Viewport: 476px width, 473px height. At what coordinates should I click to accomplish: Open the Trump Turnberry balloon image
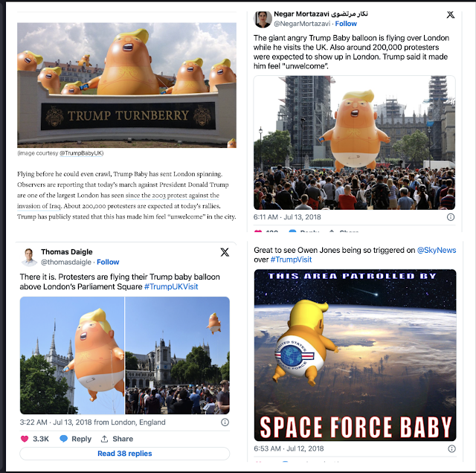point(126,86)
